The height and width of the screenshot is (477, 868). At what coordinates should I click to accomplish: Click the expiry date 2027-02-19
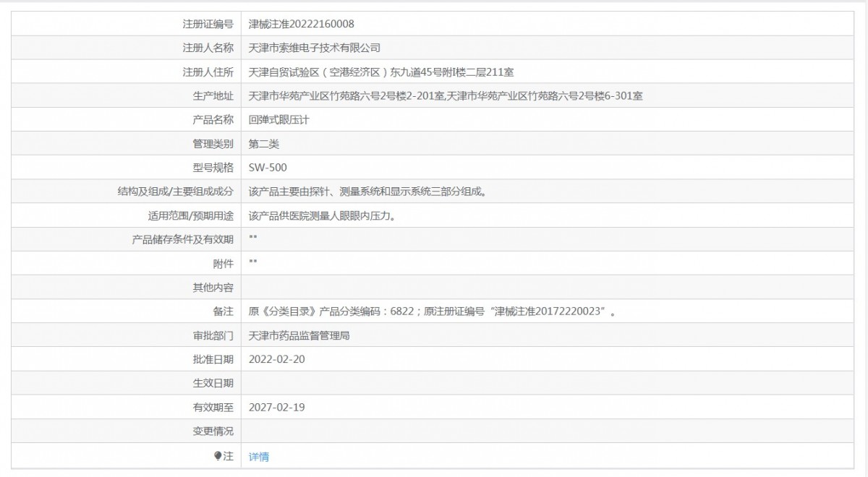(x=277, y=407)
